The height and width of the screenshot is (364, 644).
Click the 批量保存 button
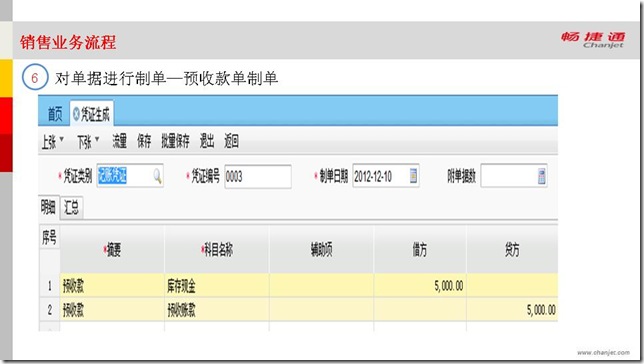[x=175, y=141]
